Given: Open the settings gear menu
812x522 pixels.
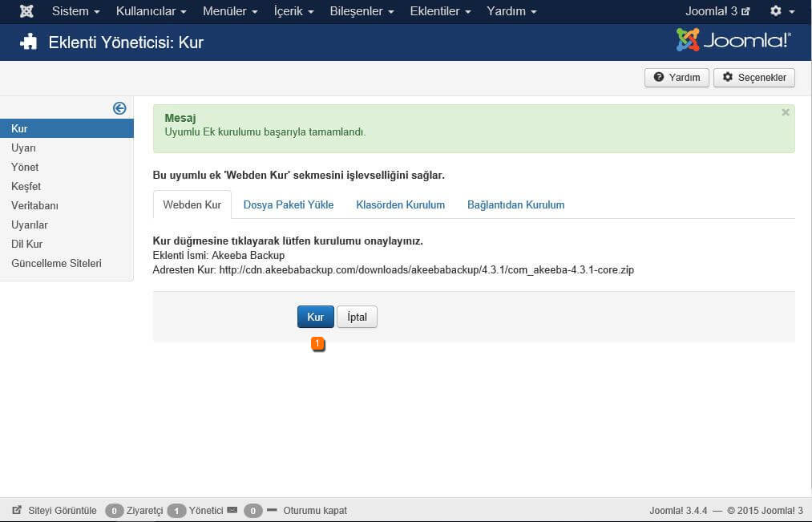Looking at the screenshot, I should pos(782,11).
